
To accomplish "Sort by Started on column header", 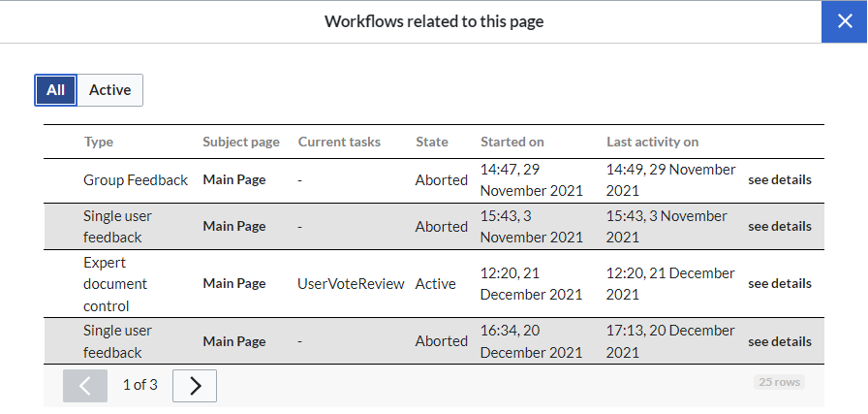I will [512, 142].
